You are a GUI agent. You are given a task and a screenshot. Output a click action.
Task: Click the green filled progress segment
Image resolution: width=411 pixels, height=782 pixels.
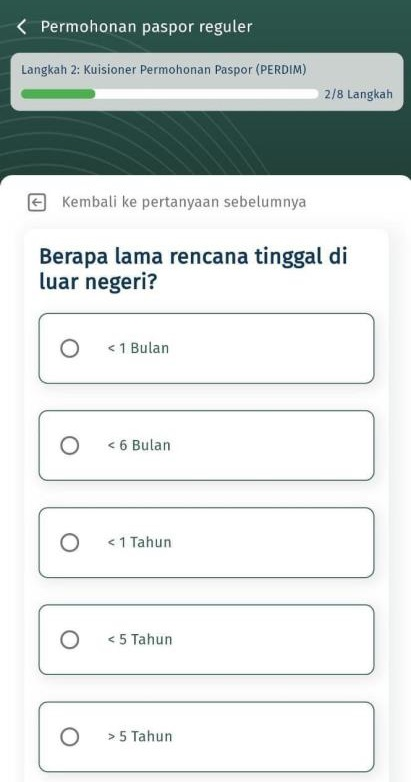58,94
